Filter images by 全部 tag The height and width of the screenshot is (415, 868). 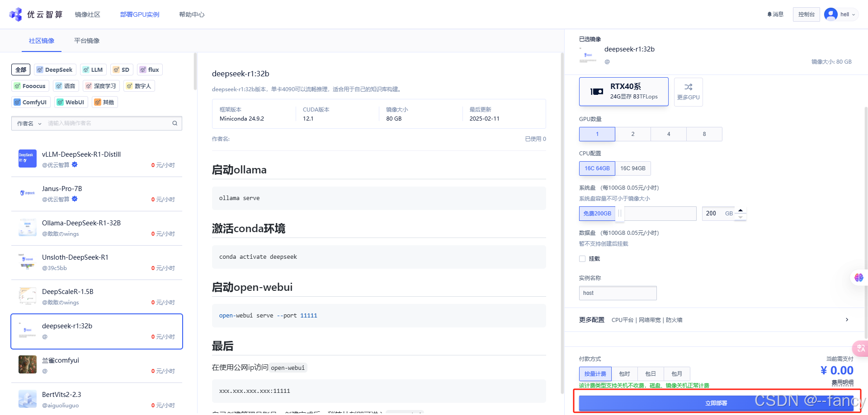pyautogui.click(x=21, y=70)
